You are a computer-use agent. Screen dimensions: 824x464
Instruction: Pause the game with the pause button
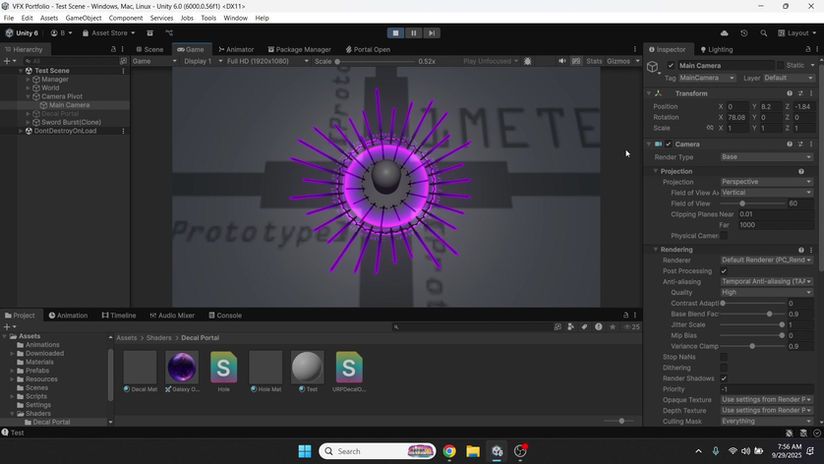coord(414,33)
